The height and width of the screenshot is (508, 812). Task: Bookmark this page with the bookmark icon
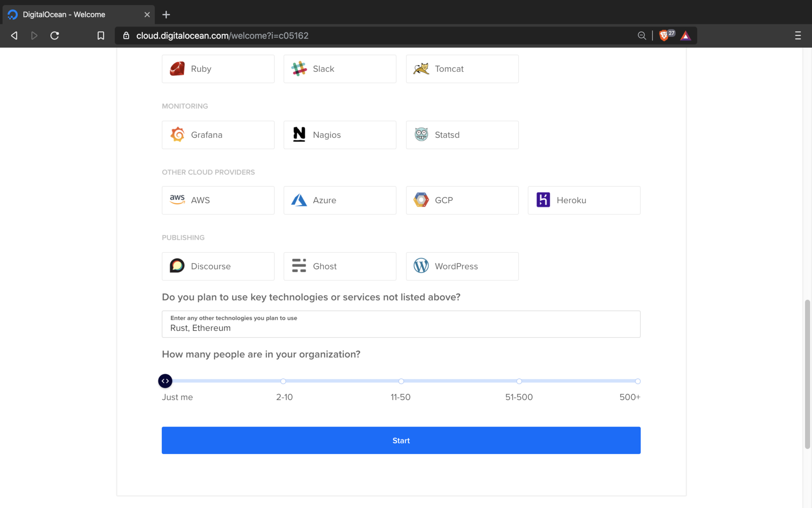[101, 36]
